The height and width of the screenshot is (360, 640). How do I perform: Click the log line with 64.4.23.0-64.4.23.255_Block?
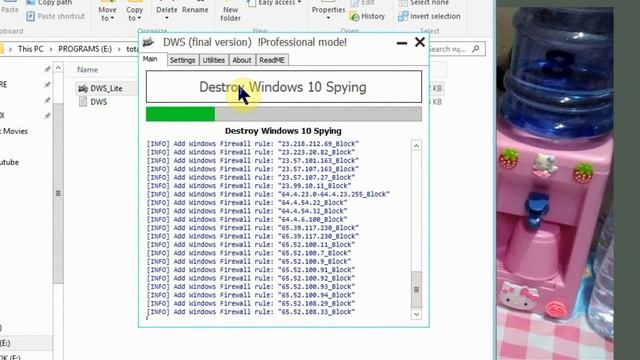point(268,194)
